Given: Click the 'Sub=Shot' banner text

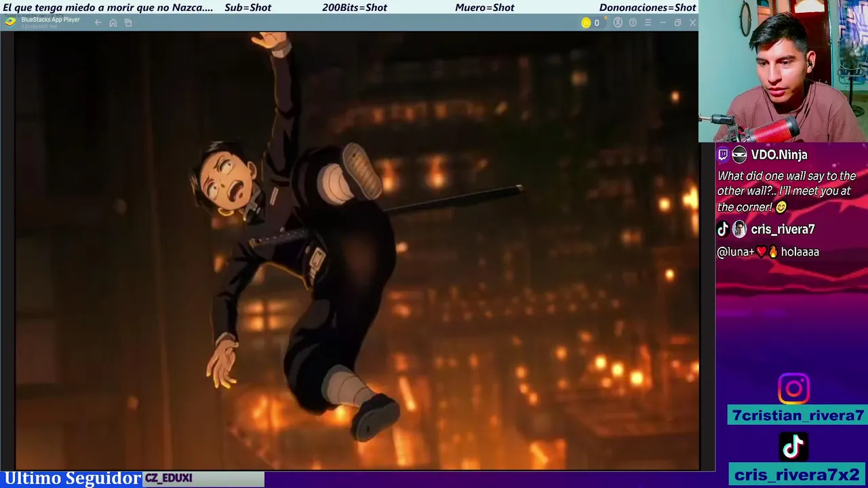Looking at the screenshot, I should pos(248,7).
